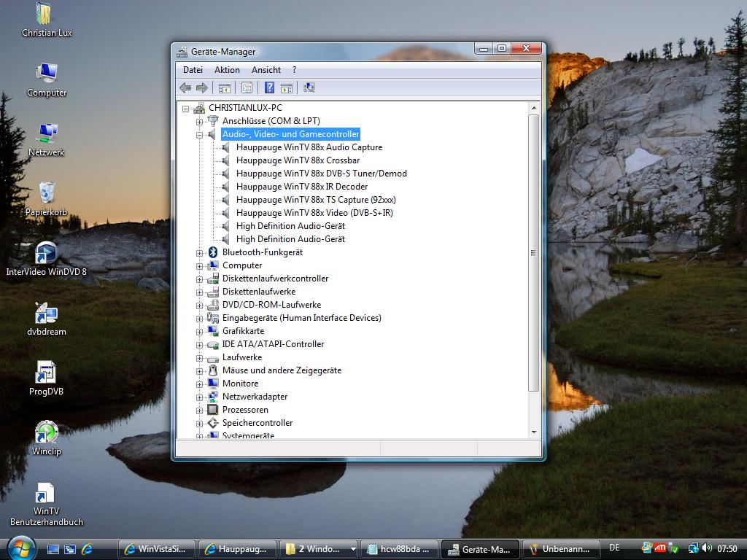Click the scrollbar up arrow in device tree
The height and width of the screenshot is (560, 747).
(x=533, y=108)
